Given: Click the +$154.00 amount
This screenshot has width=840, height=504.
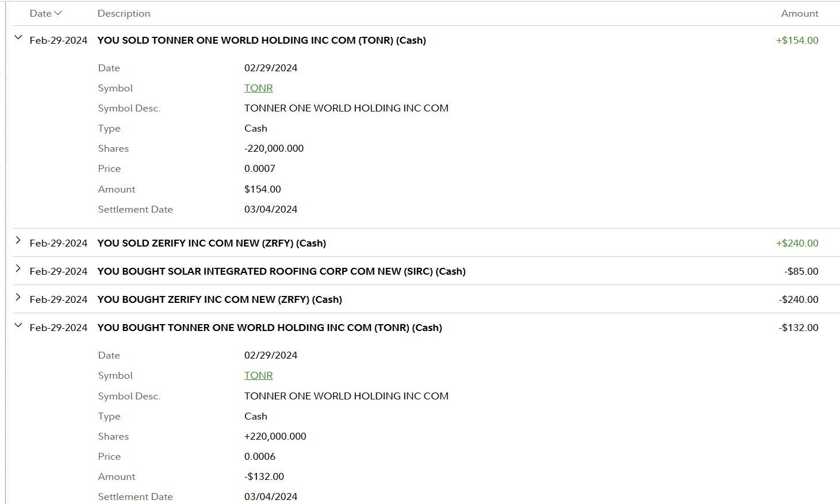Looking at the screenshot, I should pyautogui.click(x=797, y=40).
